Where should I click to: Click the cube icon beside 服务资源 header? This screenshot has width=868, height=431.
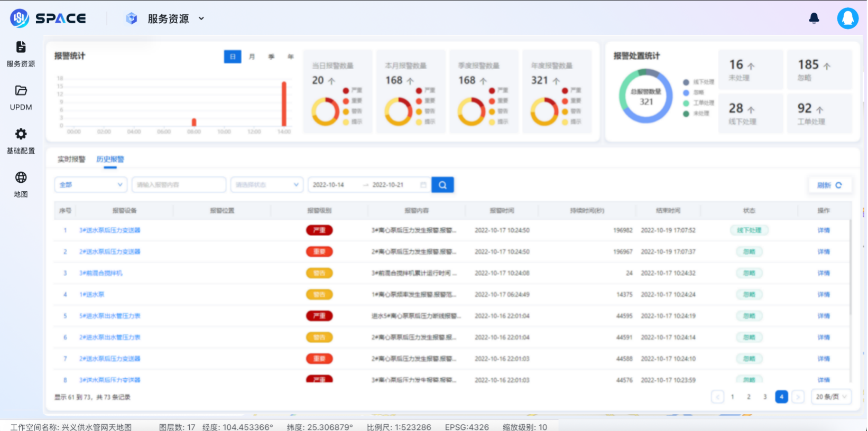pos(131,18)
